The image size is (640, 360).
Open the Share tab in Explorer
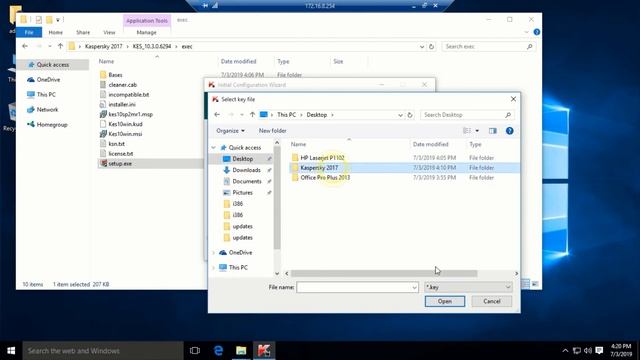point(83,32)
